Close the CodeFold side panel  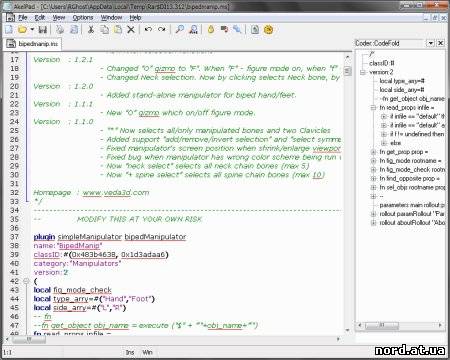tap(441, 43)
